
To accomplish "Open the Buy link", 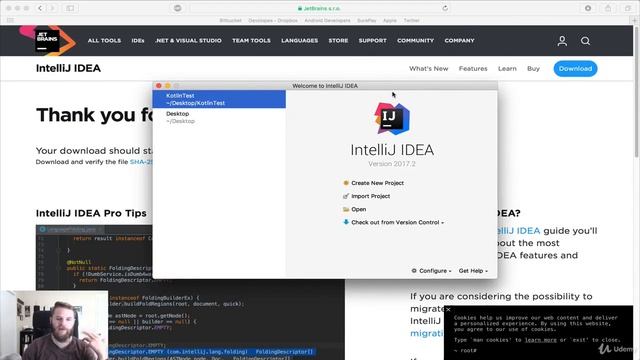I will (x=533, y=69).
